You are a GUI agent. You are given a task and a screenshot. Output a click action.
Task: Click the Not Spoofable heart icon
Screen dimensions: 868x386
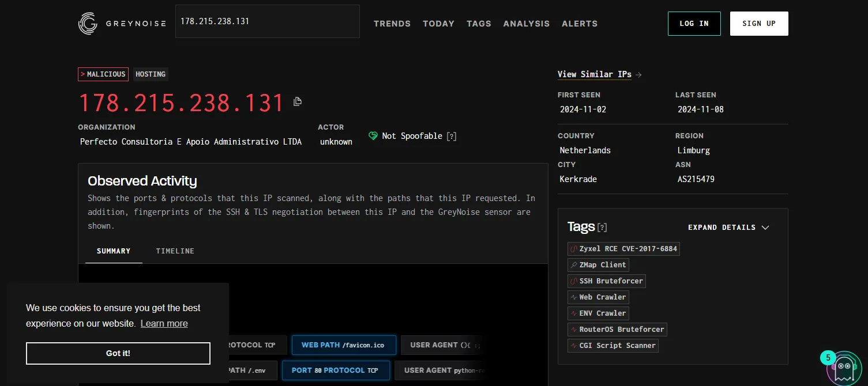click(x=373, y=136)
